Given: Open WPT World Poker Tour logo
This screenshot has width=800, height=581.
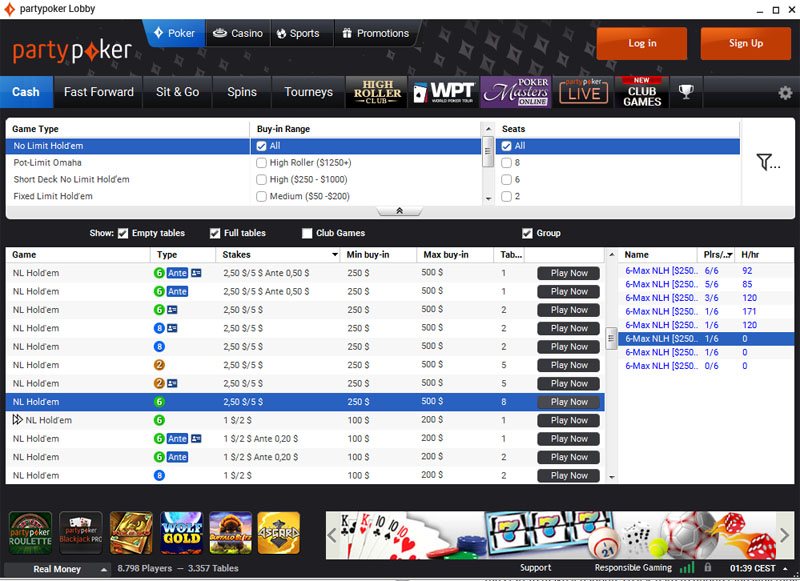Looking at the screenshot, I should pos(443,92).
